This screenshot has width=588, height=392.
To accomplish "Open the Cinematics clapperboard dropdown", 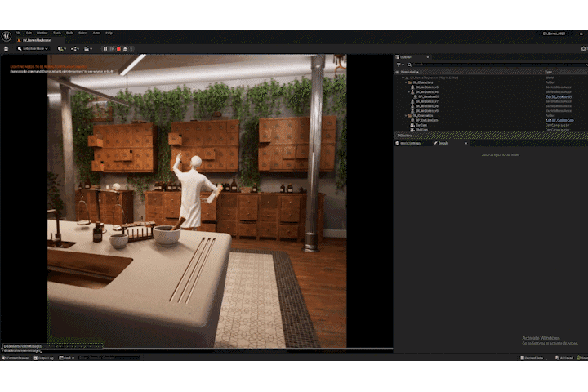I will pyautogui.click(x=88, y=49).
